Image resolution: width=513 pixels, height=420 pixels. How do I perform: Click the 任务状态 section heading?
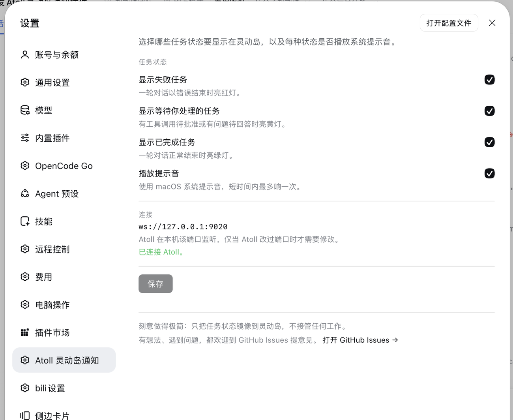click(153, 62)
